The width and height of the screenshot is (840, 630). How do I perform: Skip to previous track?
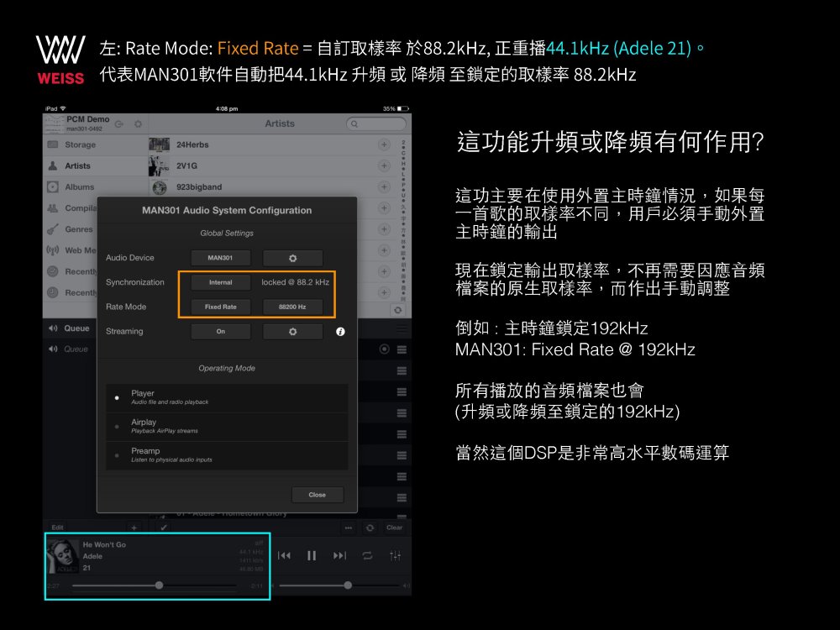(285, 555)
